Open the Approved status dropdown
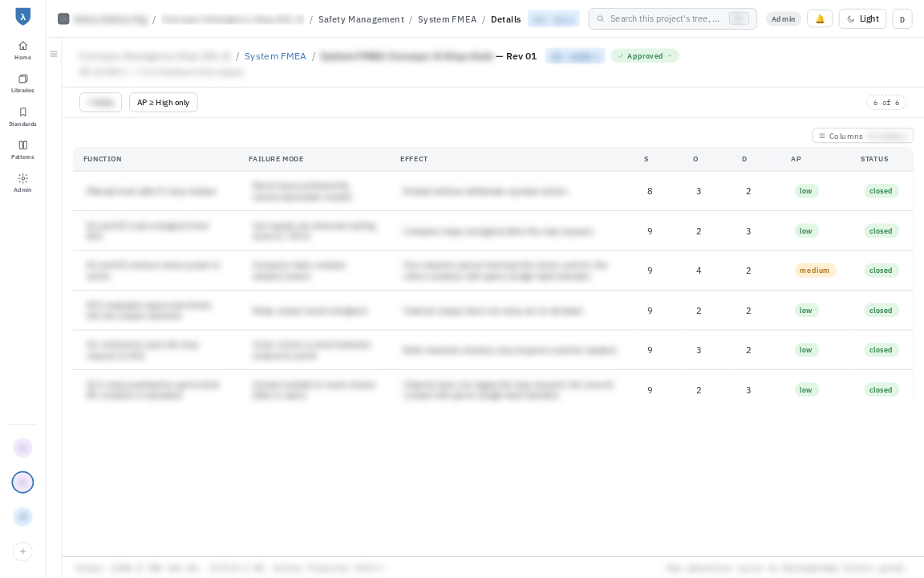 click(x=645, y=56)
